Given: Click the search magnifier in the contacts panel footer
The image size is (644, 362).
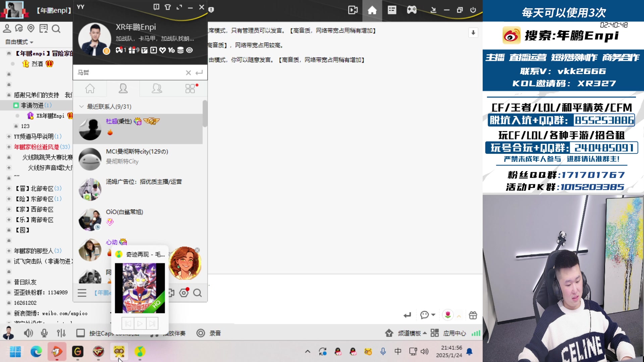Looking at the screenshot, I should point(198,293).
